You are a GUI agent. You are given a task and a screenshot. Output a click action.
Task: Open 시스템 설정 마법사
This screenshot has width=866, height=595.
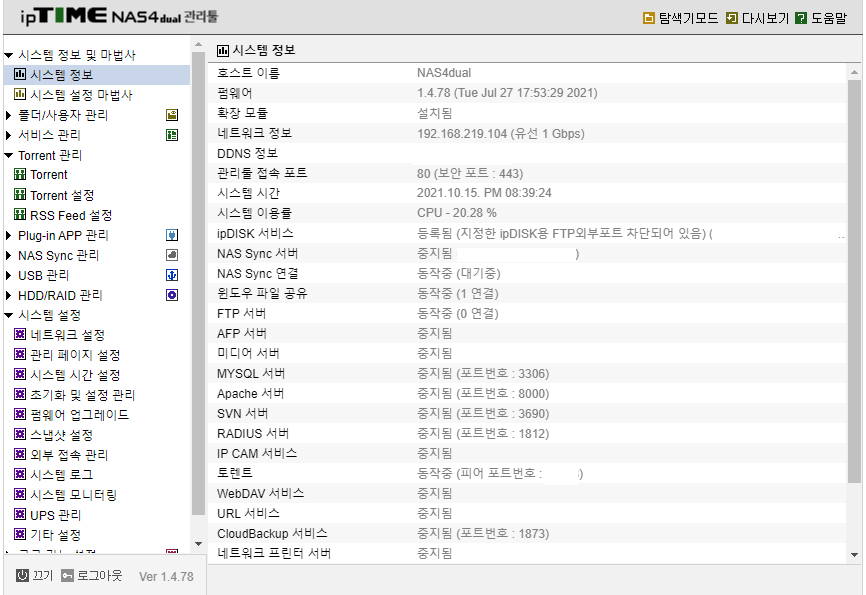point(81,95)
